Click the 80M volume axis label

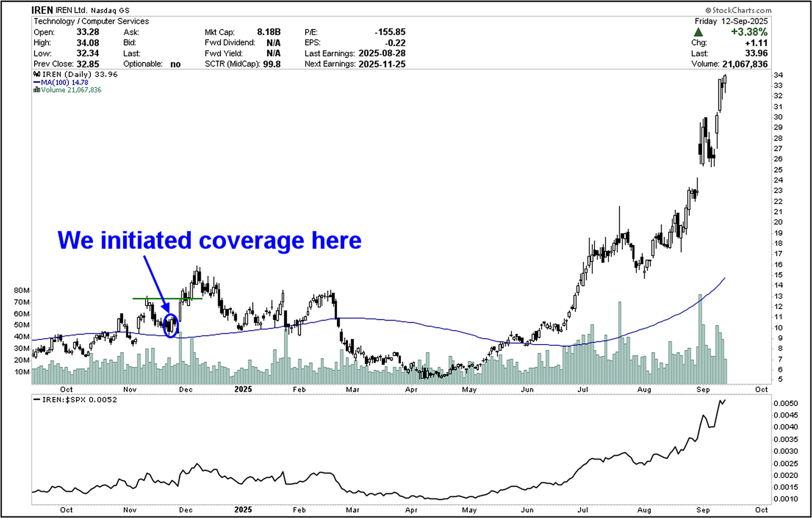click(22, 291)
